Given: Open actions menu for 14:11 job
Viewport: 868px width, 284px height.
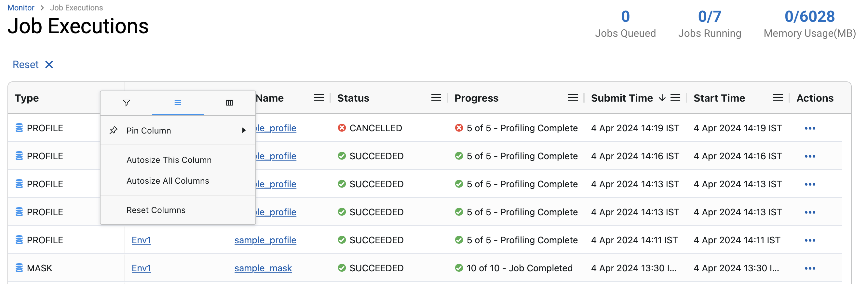Looking at the screenshot, I should tap(810, 240).
